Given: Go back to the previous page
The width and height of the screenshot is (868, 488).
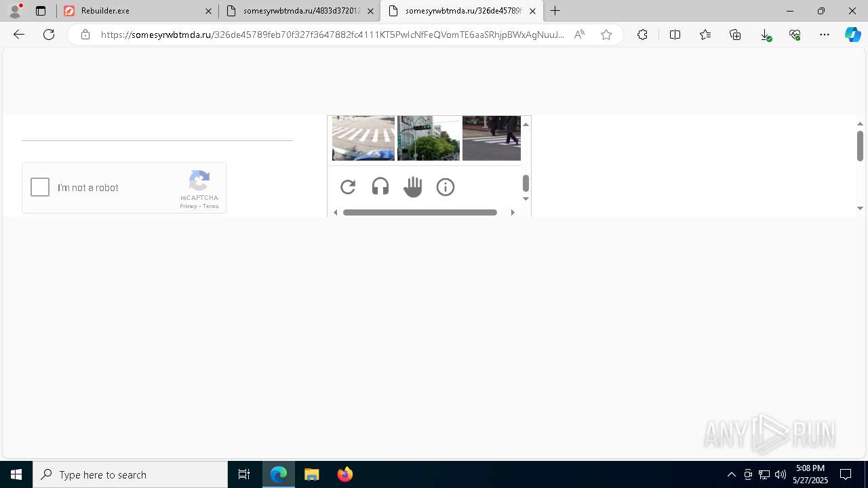Looking at the screenshot, I should [19, 35].
